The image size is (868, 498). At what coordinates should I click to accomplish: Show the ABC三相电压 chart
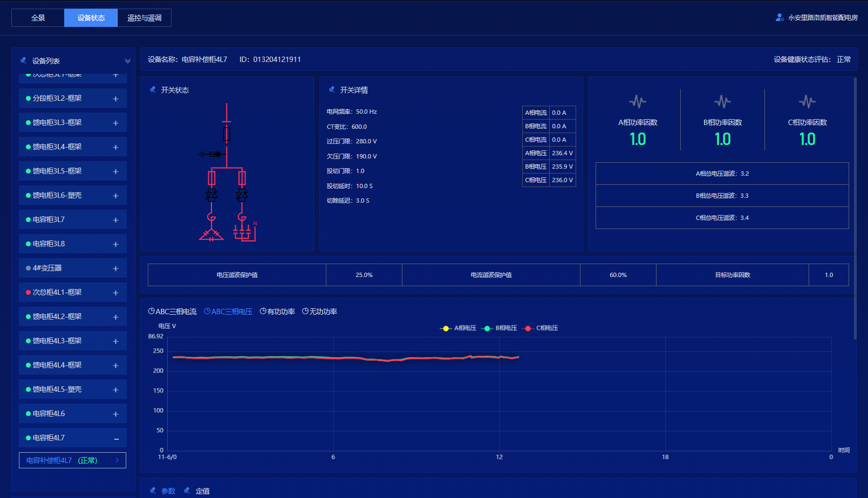(x=228, y=312)
